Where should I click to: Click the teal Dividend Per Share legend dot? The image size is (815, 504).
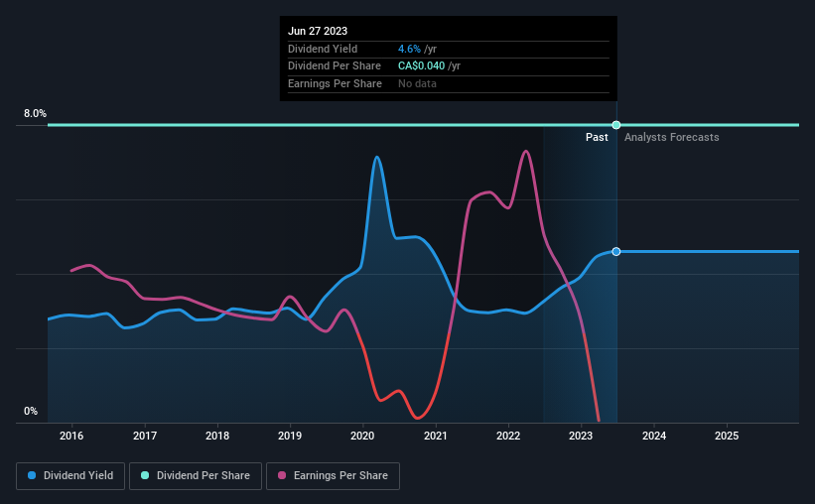pos(145,475)
